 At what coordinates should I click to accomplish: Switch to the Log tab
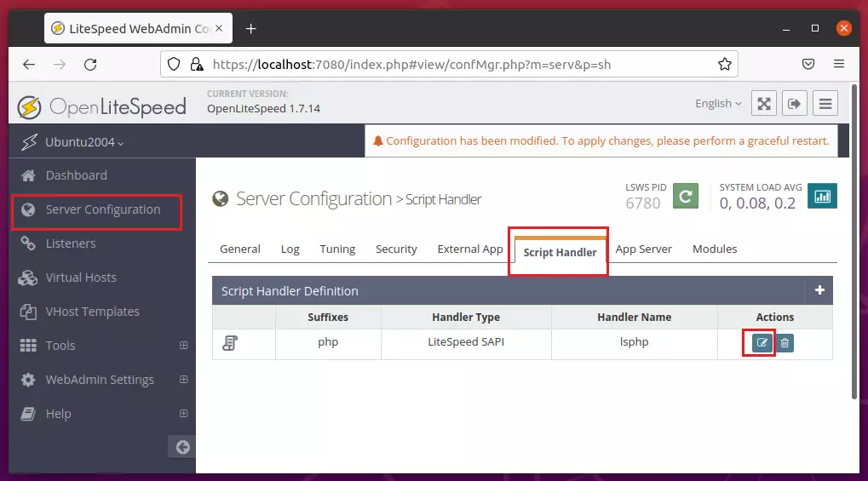click(x=290, y=249)
